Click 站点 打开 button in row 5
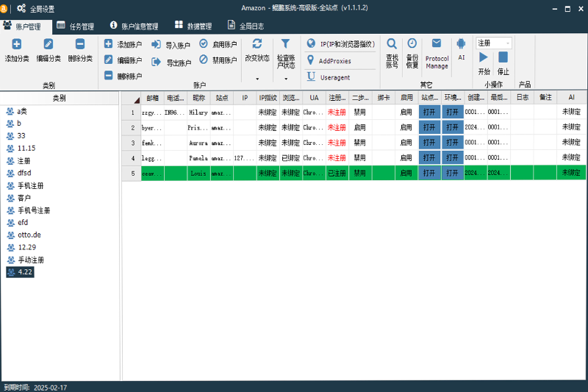The image size is (588, 392). coord(429,173)
